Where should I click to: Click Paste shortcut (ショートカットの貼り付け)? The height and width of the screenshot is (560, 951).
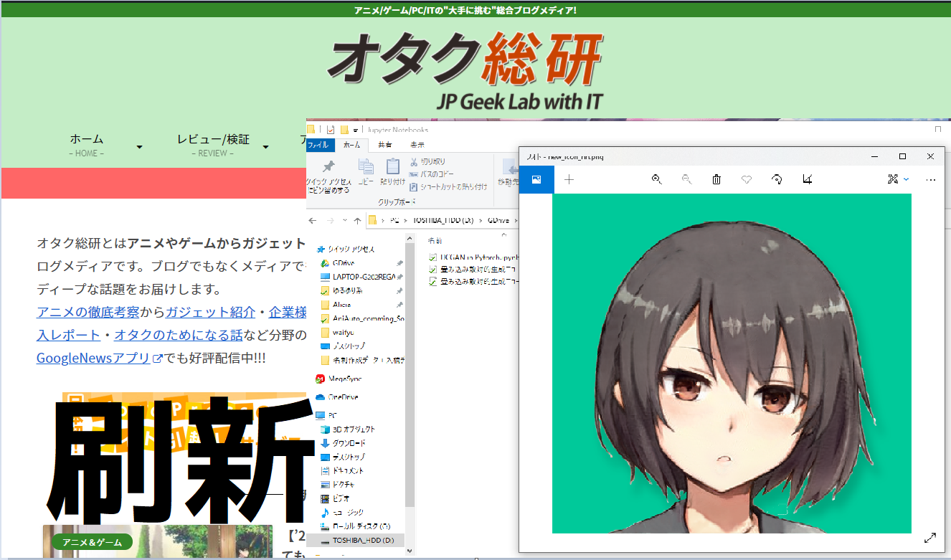[x=448, y=186]
